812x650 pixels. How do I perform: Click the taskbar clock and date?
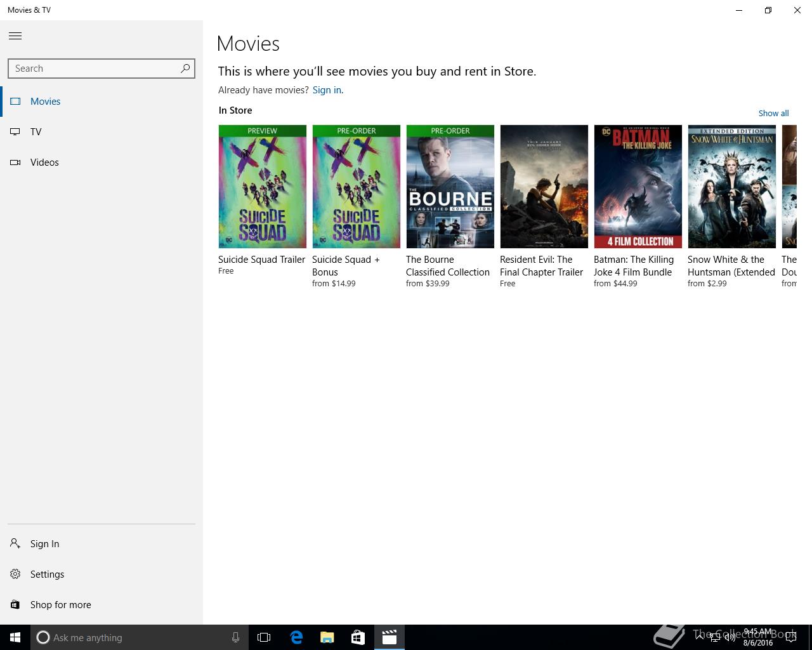758,637
